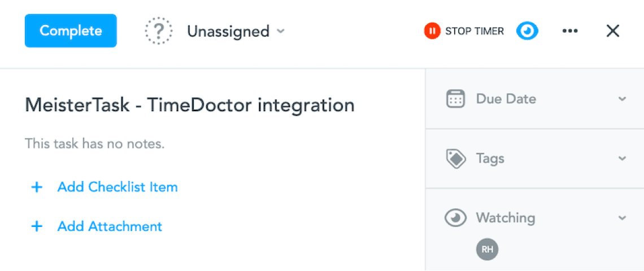The height and width of the screenshot is (271, 644).
Task: Click the Tags label icon
Action: (x=455, y=159)
